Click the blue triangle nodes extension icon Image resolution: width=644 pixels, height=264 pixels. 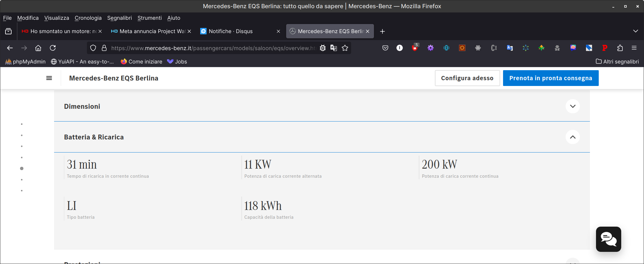(x=526, y=48)
